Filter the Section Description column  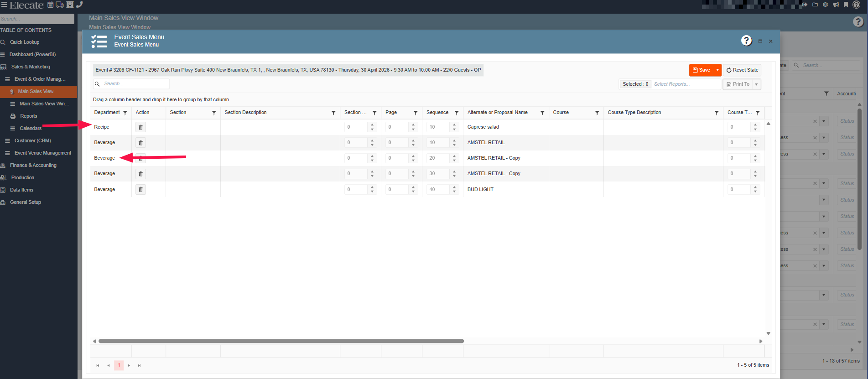click(333, 113)
